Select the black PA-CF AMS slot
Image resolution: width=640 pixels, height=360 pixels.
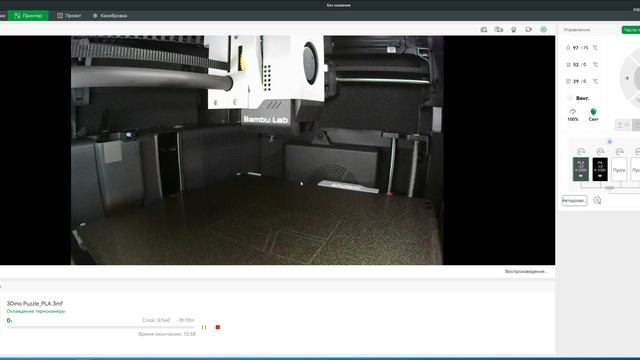600,169
